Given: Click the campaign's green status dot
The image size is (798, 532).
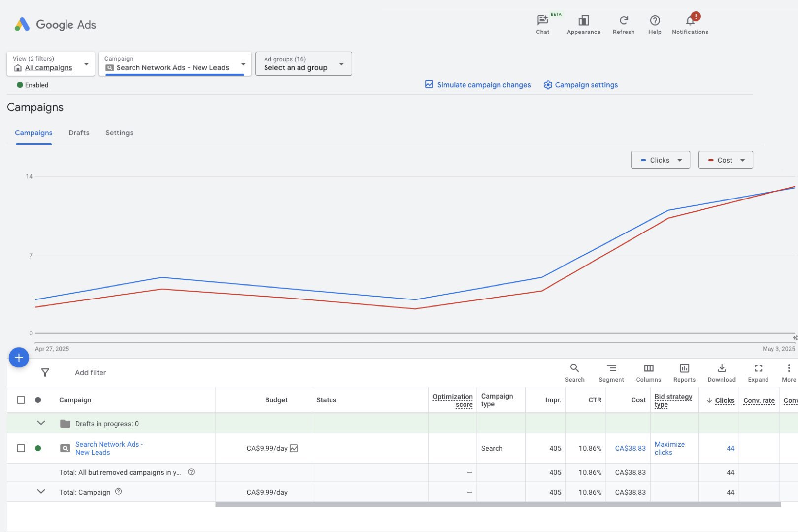Looking at the screenshot, I should click(x=38, y=448).
